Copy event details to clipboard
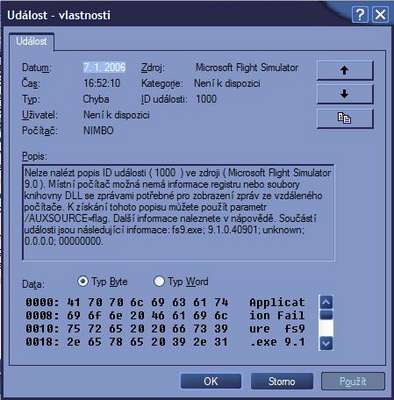The height and width of the screenshot is (400, 394). coord(345,118)
